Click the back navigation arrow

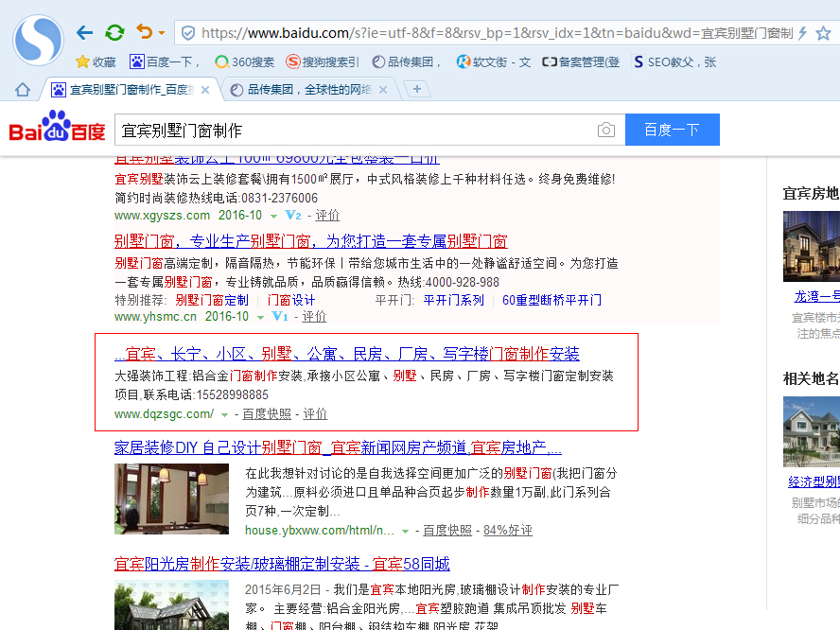click(x=83, y=30)
